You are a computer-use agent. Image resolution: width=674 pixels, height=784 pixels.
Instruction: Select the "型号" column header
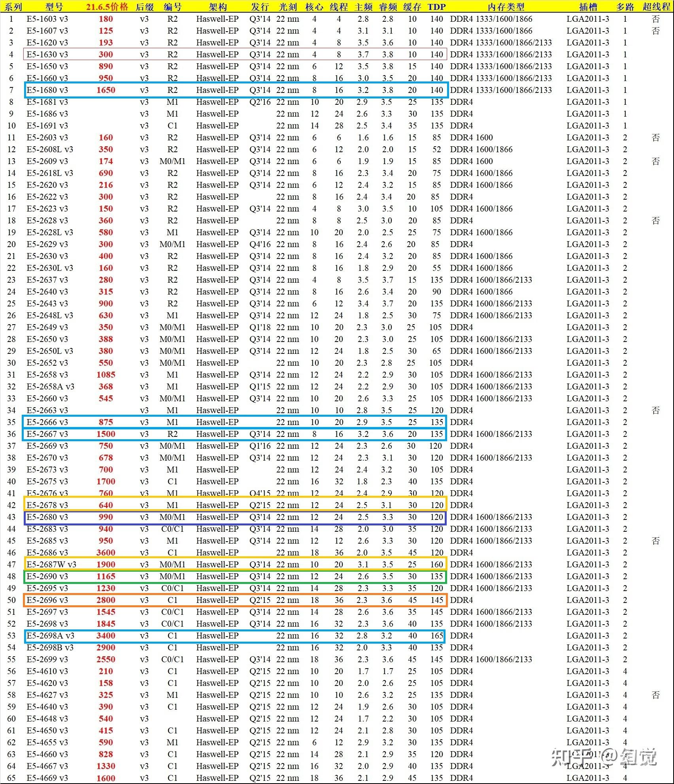[54, 7]
